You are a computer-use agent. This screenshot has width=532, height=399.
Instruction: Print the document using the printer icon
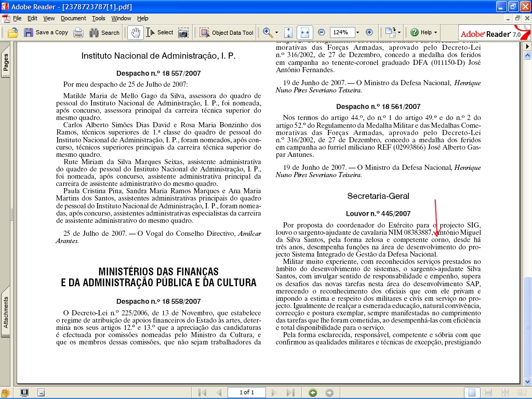coord(78,33)
